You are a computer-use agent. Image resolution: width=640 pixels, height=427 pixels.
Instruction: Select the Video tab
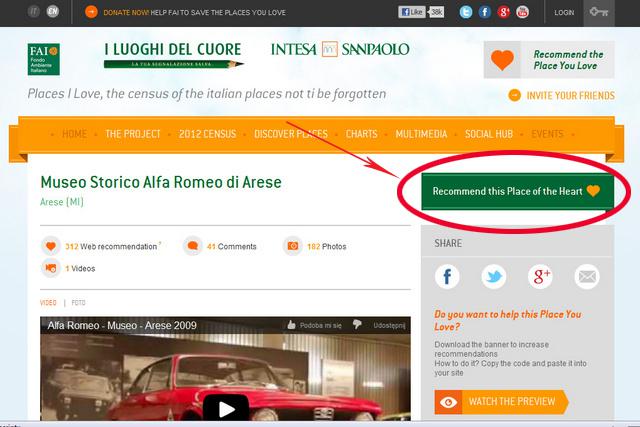pyautogui.click(x=48, y=302)
